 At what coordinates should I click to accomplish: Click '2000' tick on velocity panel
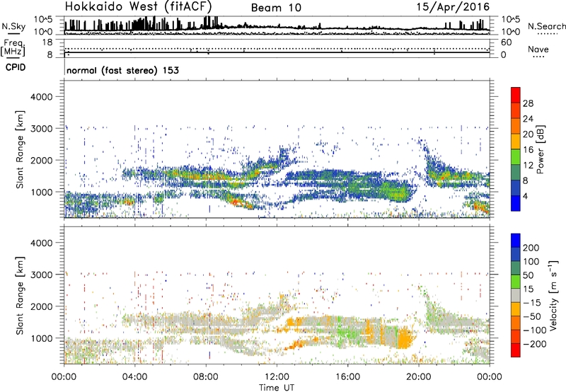tap(41, 306)
